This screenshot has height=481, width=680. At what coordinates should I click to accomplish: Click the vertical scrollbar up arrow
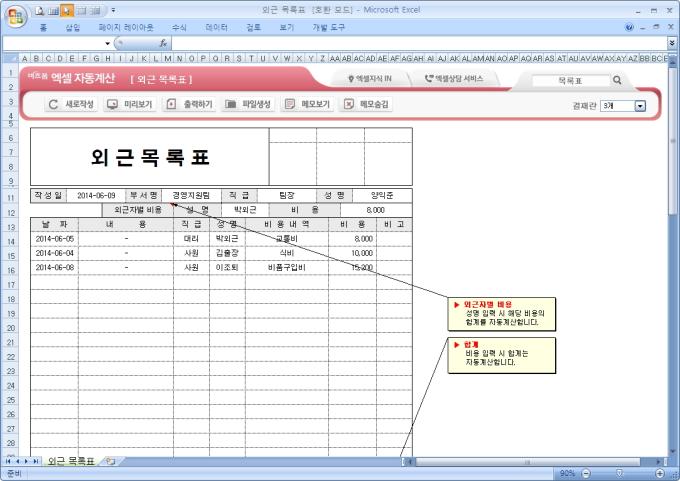[x=672, y=62]
